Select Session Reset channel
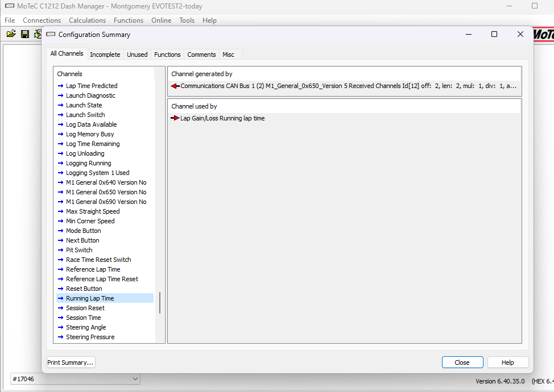 pos(85,308)
